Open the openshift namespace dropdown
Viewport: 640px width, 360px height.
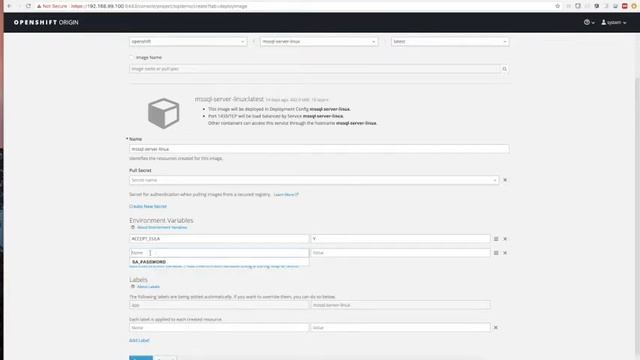[x=188, y=42]
